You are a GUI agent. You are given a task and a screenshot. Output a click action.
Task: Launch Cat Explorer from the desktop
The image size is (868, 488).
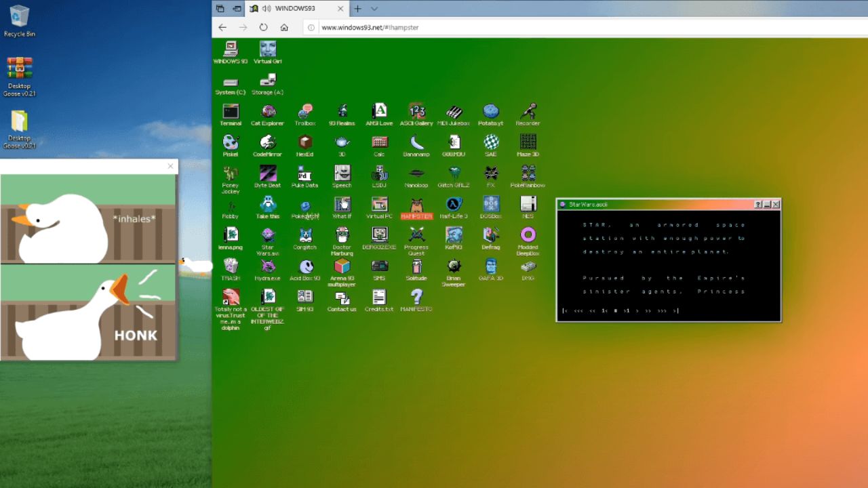(268, 114)
